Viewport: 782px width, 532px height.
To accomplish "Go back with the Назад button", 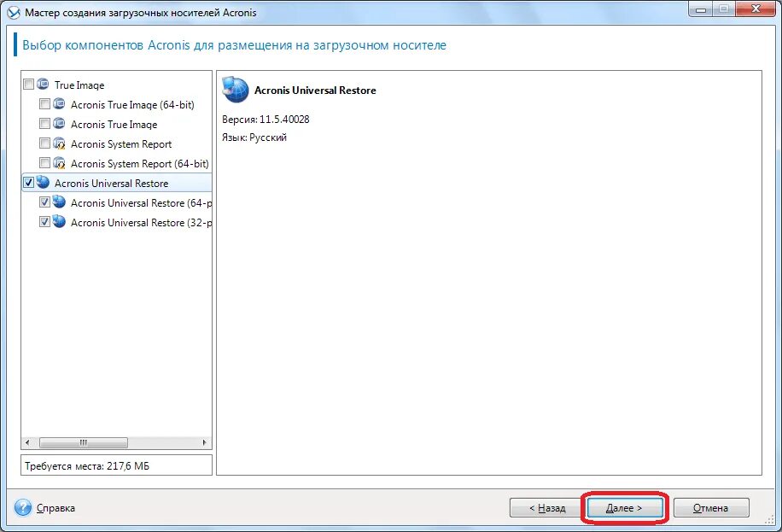I will coord(547,508).
